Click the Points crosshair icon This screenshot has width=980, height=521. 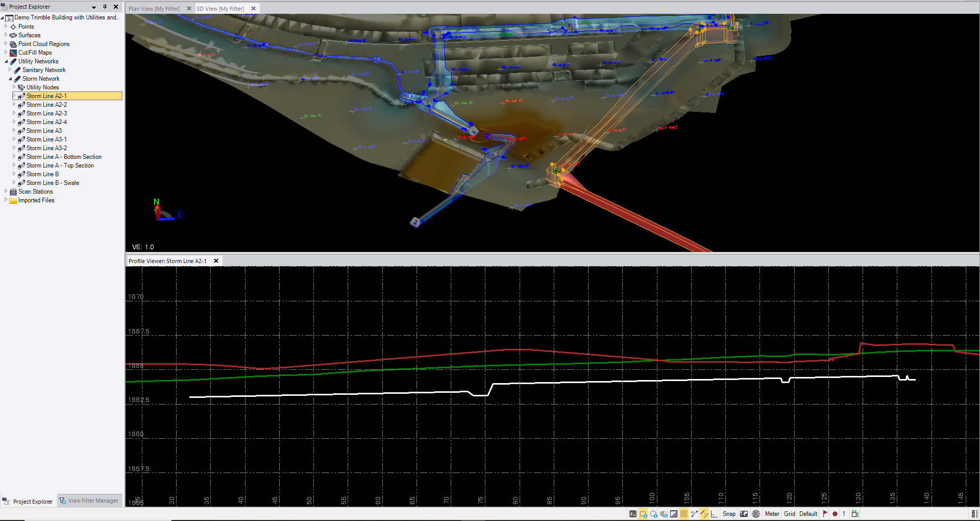(x=13, y=27)
